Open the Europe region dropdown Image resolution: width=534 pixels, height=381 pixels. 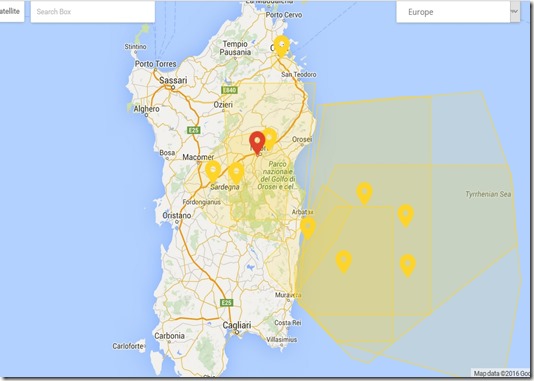[x=458, y=12]
